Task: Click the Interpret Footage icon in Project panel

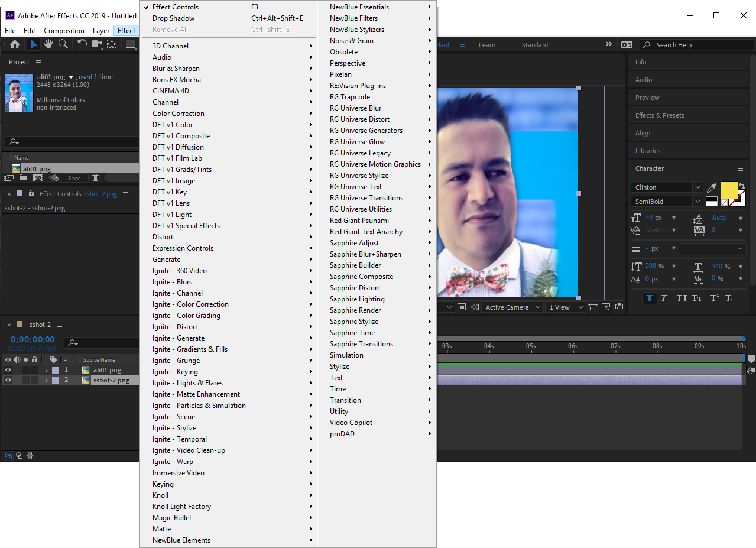Action: (9, 178)
